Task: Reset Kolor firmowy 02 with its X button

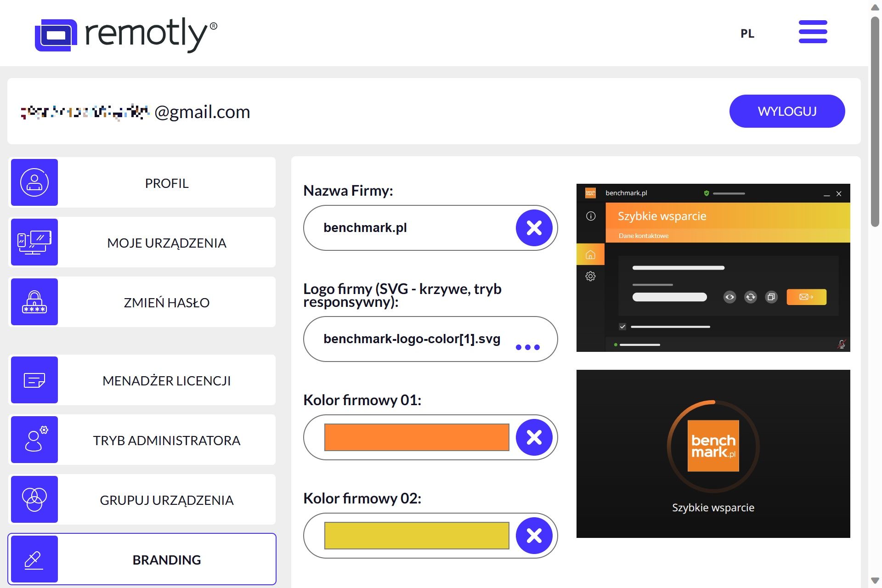Action: pyautogui.click(x=534, y=536)
